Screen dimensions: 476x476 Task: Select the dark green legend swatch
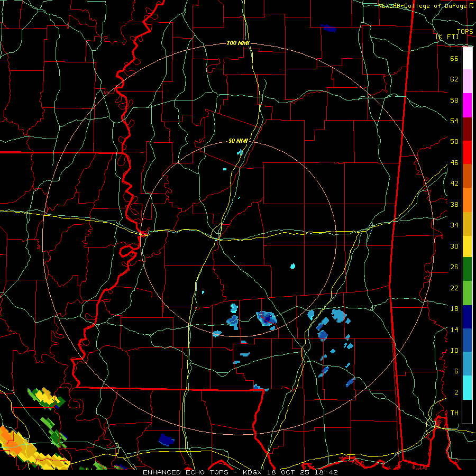467,269
